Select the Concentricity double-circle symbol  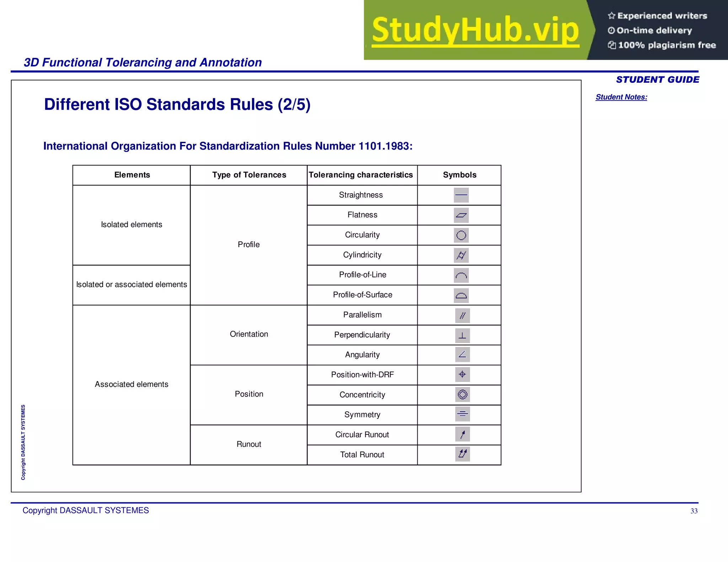pos(462,394)
